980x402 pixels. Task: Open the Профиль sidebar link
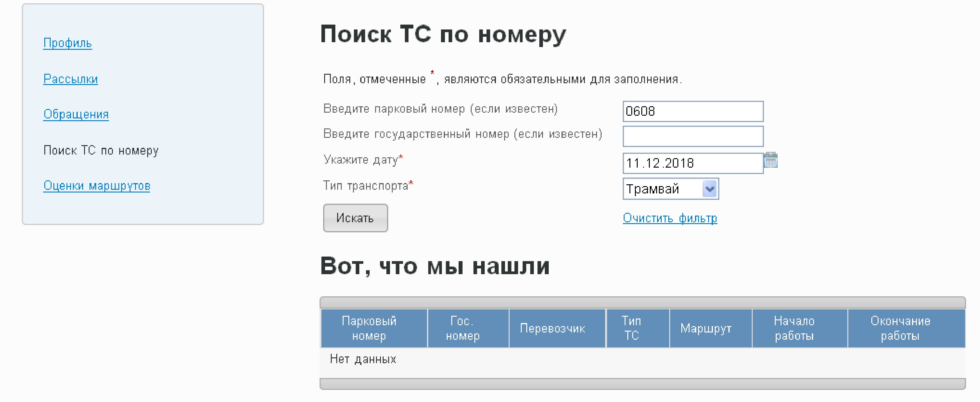(x=67, y=43)
